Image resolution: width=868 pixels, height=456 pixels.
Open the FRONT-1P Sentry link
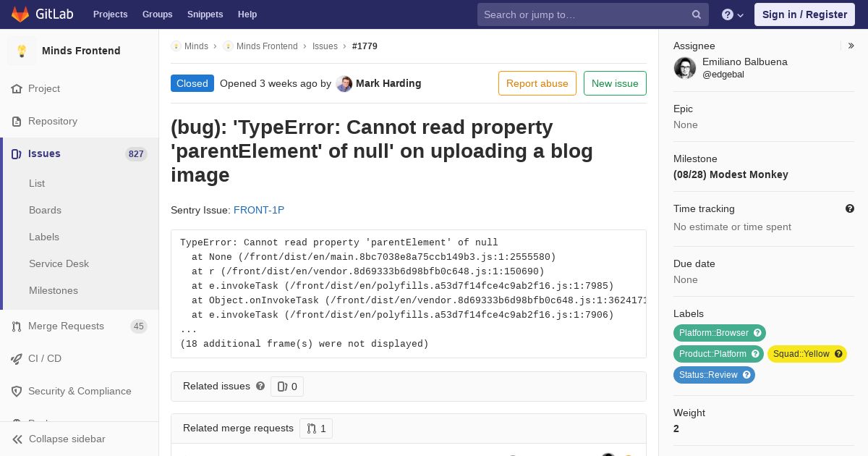point(259,211)
